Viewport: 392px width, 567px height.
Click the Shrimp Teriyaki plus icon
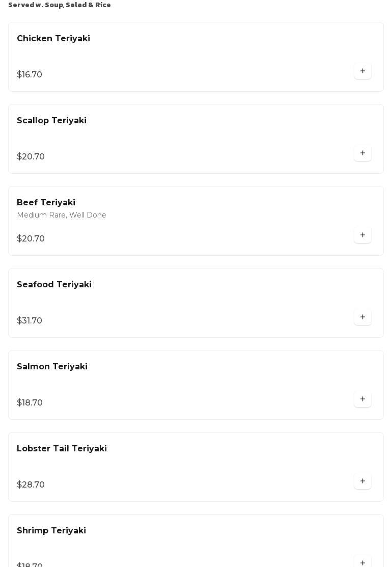click(x=362, y=562)
